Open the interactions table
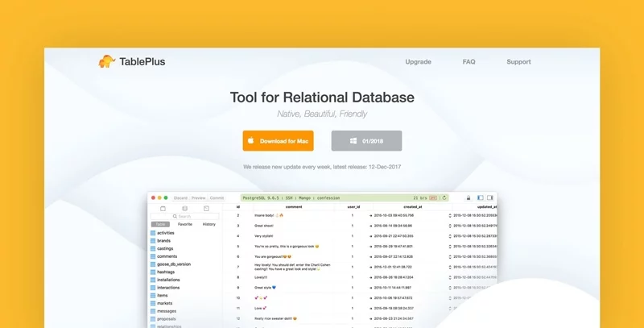The image size is (644, 328). point(165,288)
